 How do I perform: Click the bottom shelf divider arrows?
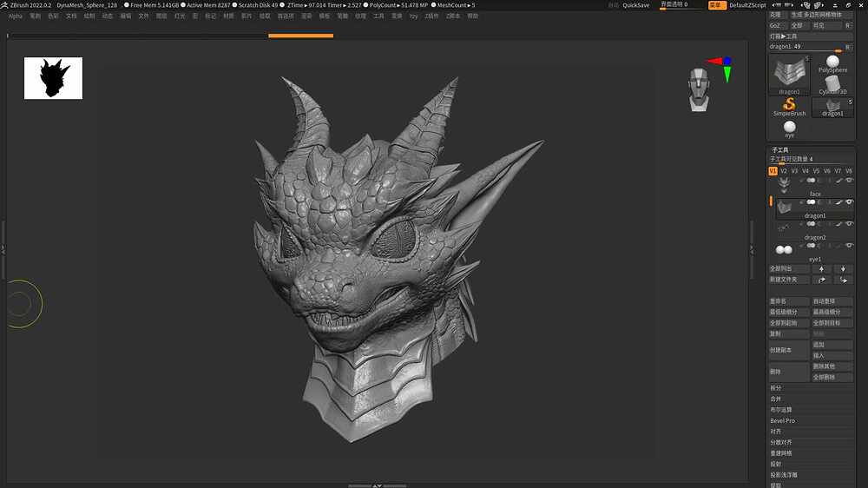tap(377, 485)
